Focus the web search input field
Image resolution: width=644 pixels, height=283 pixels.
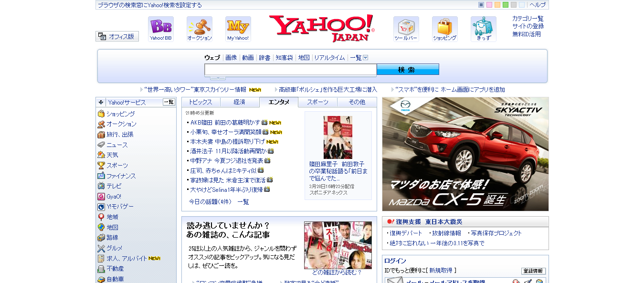point(291,70)
